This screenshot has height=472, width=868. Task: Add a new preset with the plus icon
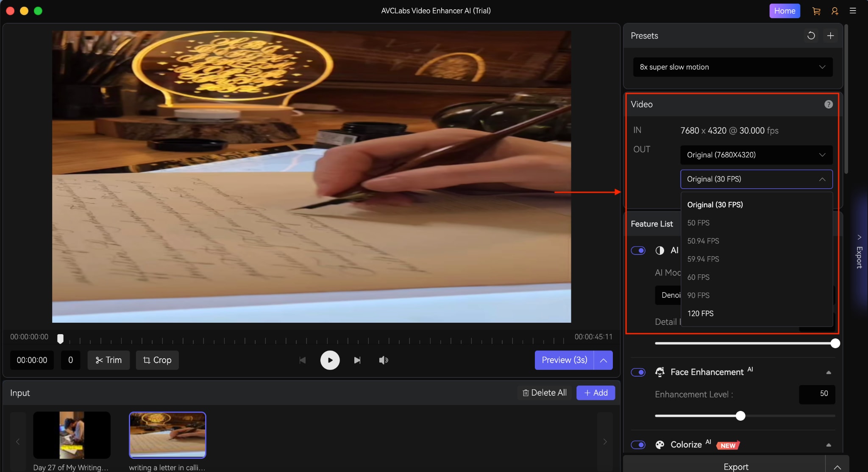(830, 36)
